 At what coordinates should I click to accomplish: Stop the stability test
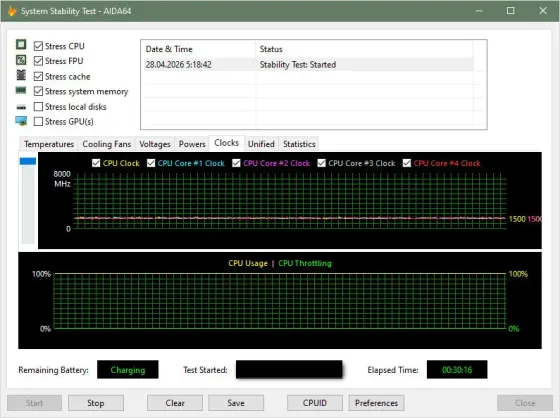(96, 403)
